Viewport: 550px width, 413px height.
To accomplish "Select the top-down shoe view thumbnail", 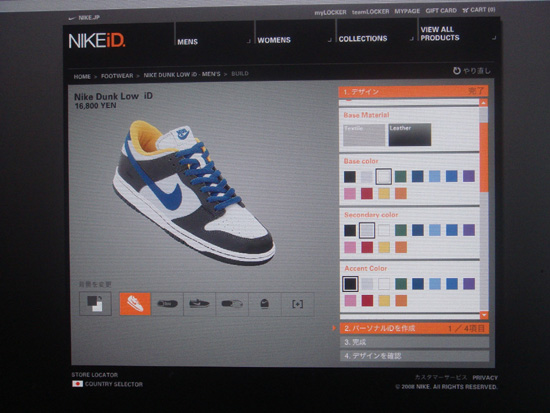I will coord(232,304).
